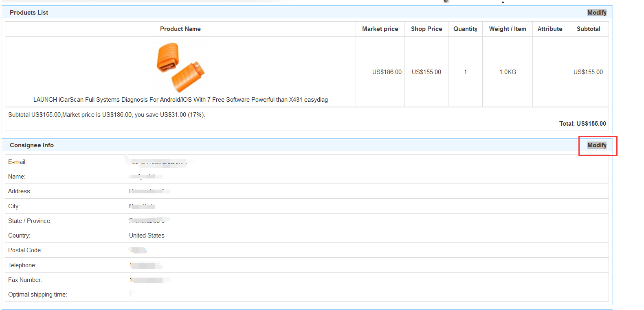Click the E-mail: field label

(x=18, y=162)
